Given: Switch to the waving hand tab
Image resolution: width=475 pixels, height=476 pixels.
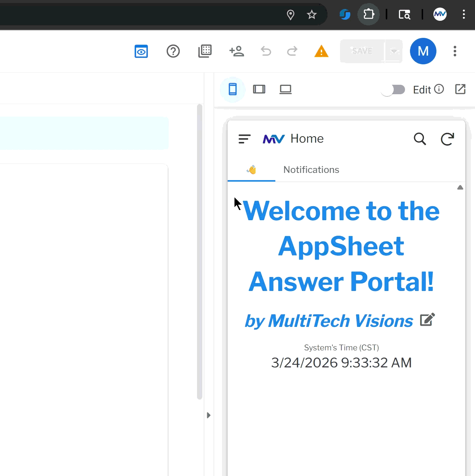Looking at the screenshot, I should [x=251, y=170].
